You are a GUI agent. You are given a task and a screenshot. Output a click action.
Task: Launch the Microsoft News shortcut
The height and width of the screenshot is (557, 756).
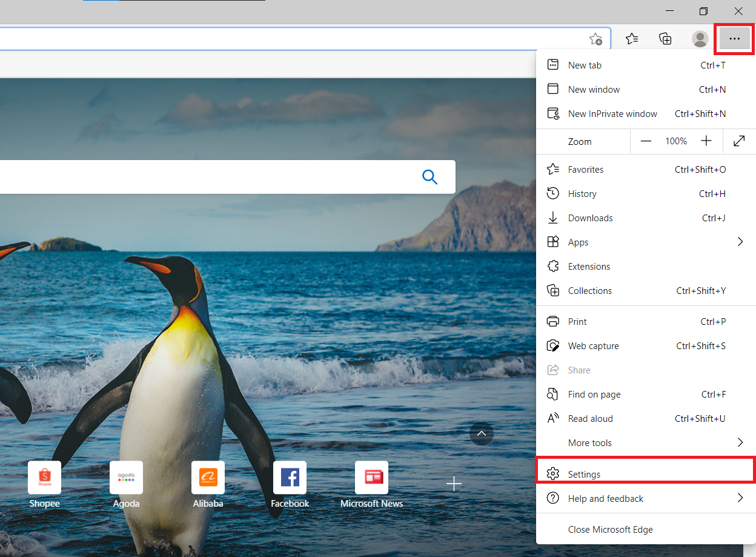pyautogui.click(x=372, y=477)
